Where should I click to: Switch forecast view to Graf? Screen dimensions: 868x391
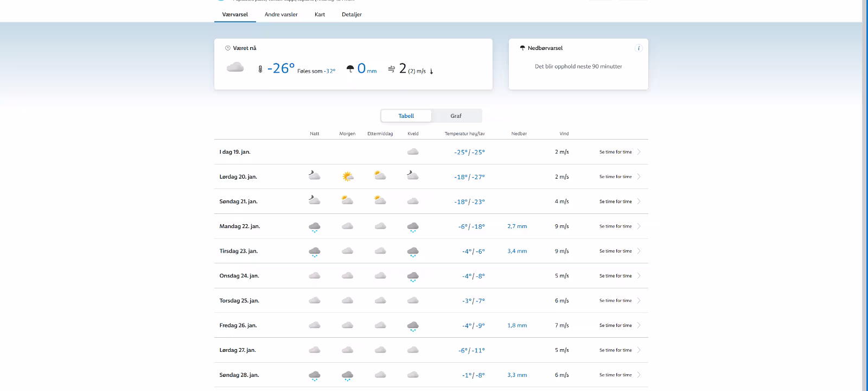456,116
